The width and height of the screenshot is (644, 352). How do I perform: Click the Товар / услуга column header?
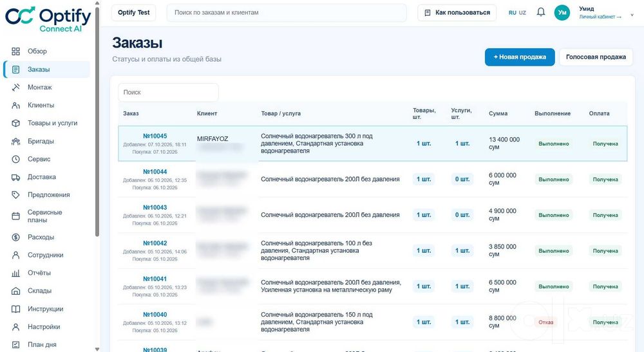281,114
